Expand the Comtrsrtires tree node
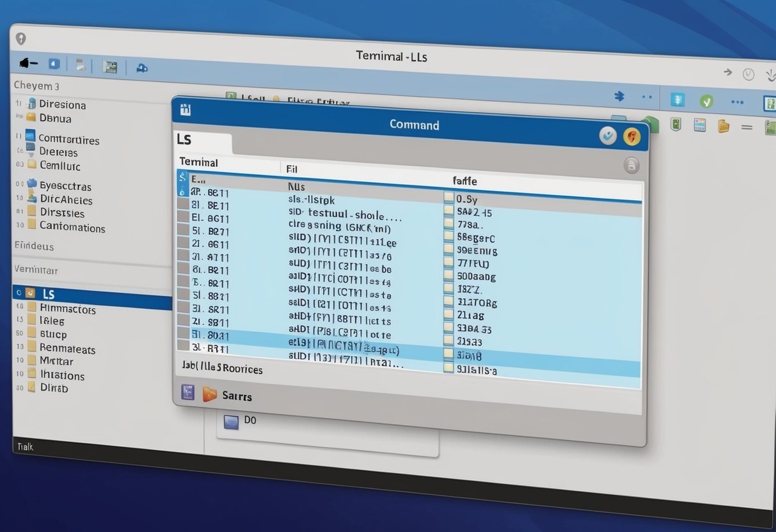The height and width of the screenshot is (532, 776). (19, 136)
